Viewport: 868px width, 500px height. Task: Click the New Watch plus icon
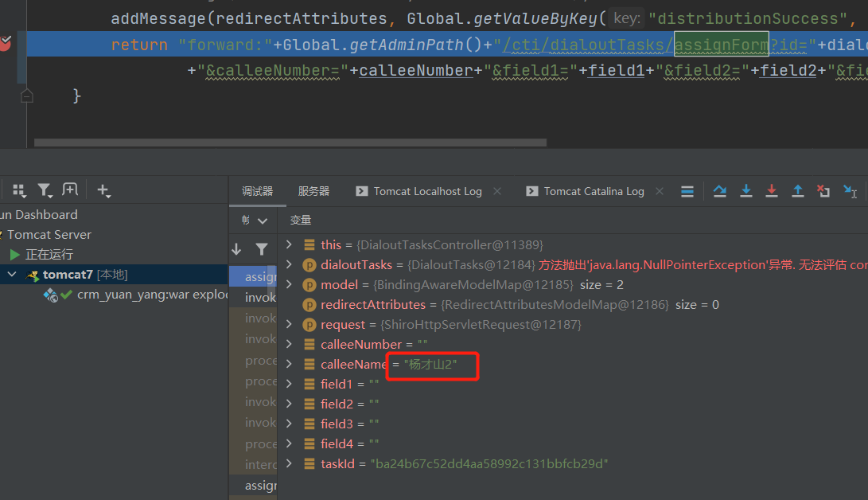tap(103, 190)
